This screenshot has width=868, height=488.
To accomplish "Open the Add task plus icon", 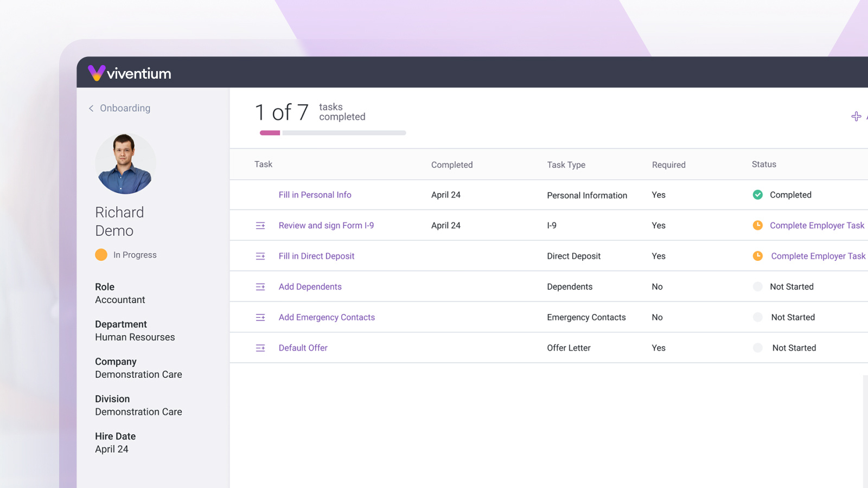I will (856, 116).
